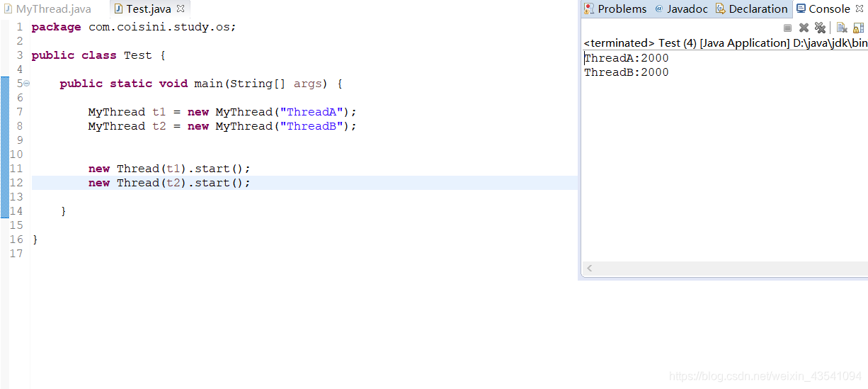Click the ThreadB:2000 console output line

pos(626,72)
